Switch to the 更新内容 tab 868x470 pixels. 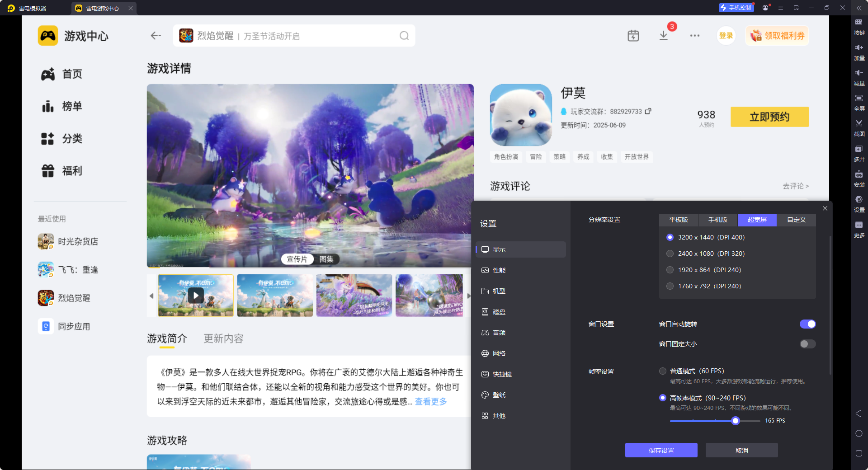pos(223,338)
